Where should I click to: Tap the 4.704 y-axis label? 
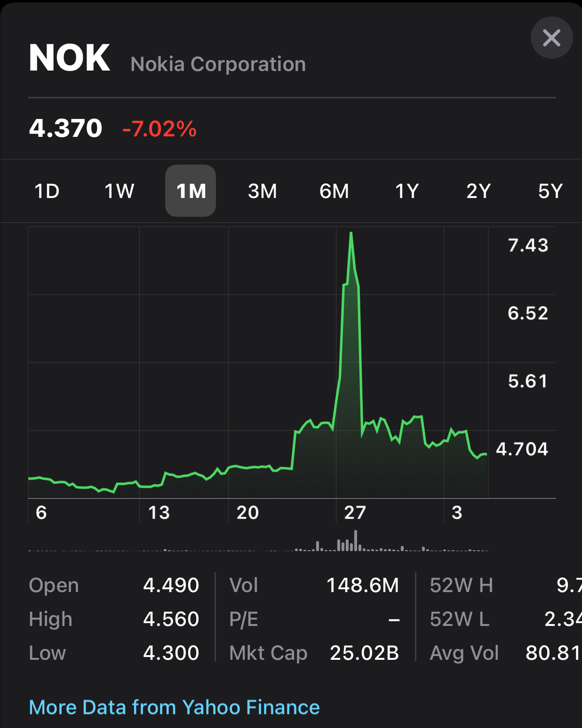(522, 449)
